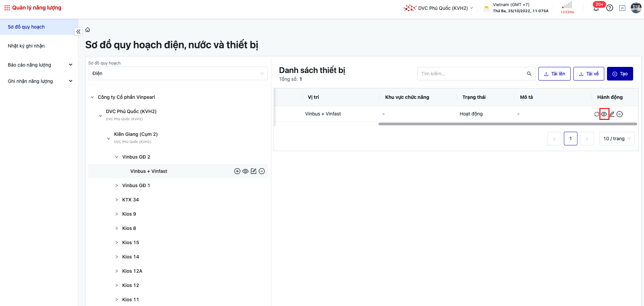
Task: Switch language using the VI icon
Action: [x=622, y=8]
